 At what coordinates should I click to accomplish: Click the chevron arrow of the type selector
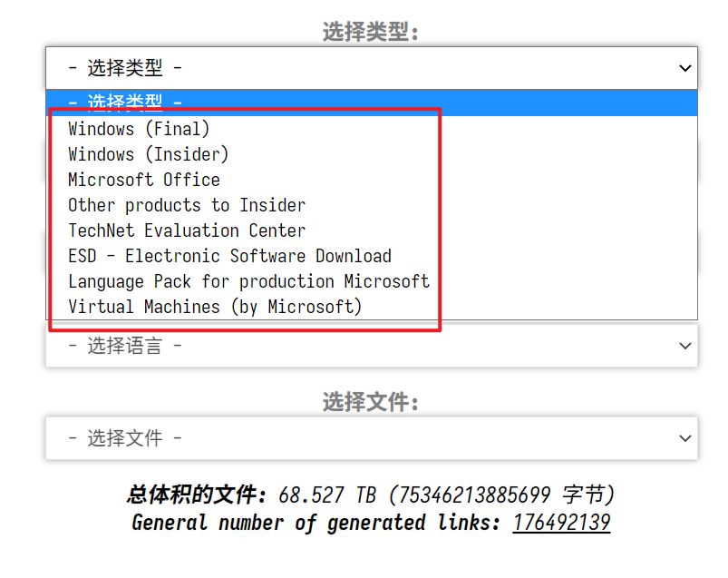685,68
